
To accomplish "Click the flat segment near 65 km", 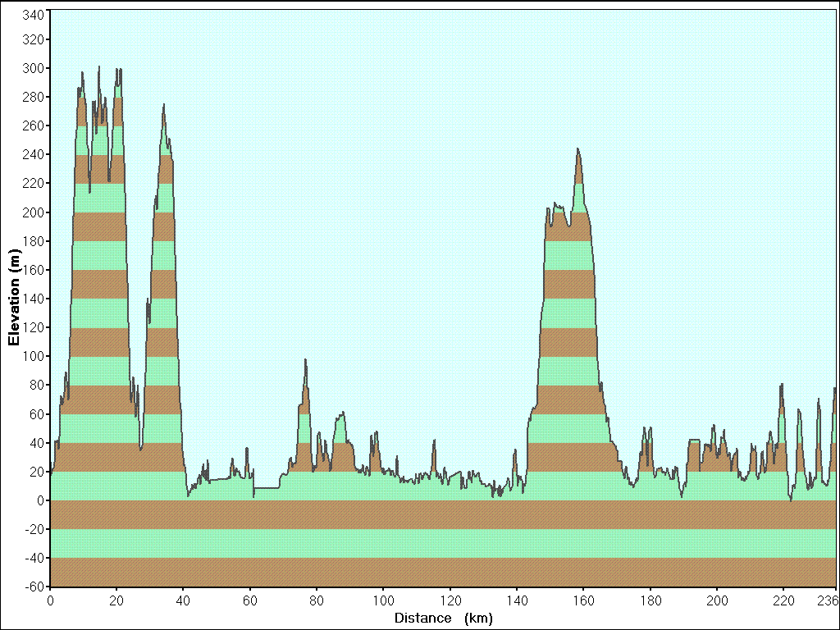I will point(267,488).
